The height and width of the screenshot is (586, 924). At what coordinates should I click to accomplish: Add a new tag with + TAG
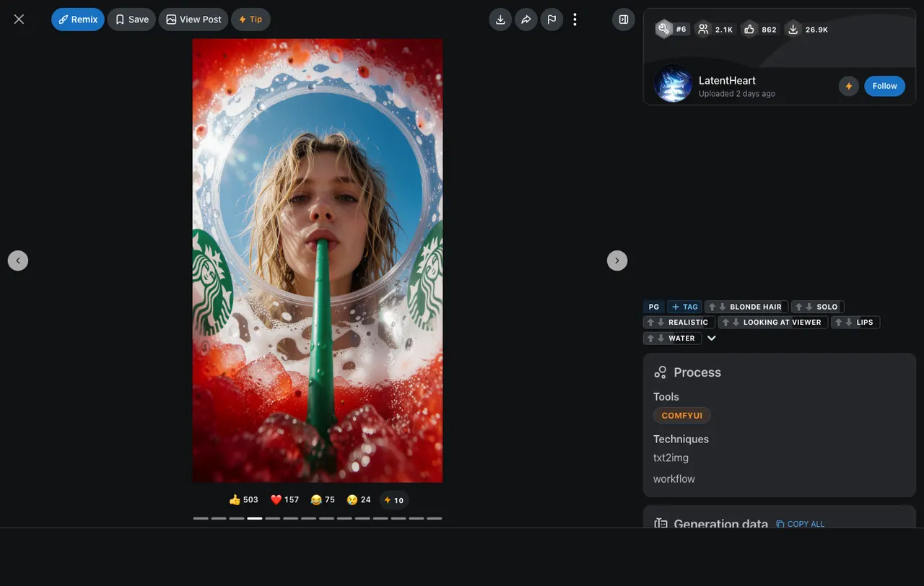pyautogui.click(x=684, y=307)
